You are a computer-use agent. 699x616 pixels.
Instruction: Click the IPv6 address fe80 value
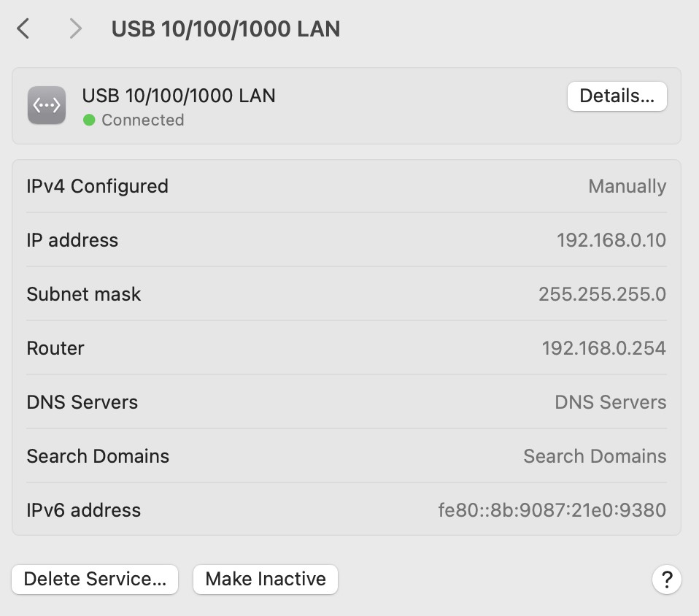pyautogui.click(x=552, y=510)
